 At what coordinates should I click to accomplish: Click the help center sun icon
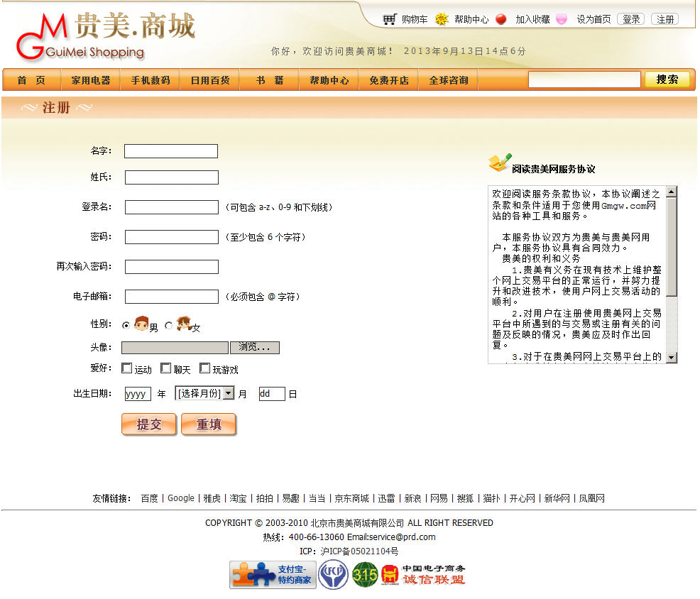coord(442,19)
